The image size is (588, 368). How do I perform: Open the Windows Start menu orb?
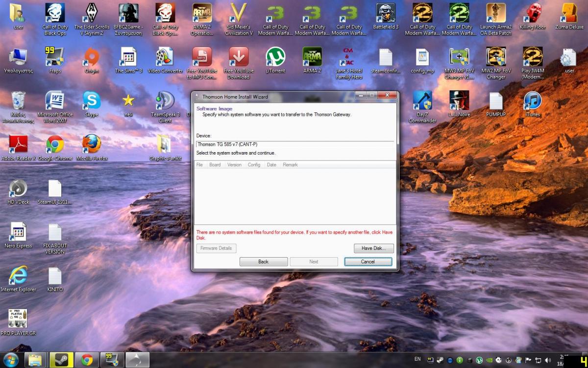[11, 360]
